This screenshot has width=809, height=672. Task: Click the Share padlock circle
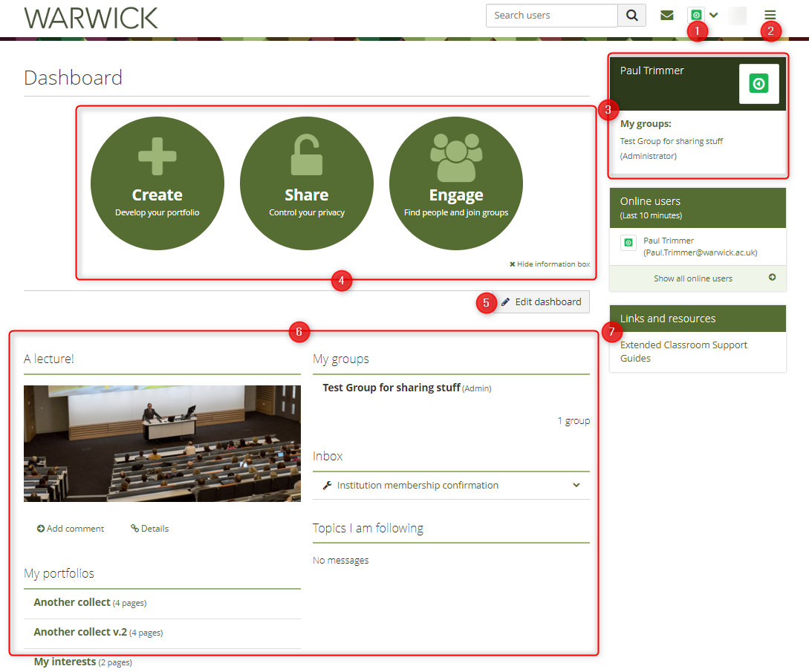[x=307, y=184]
